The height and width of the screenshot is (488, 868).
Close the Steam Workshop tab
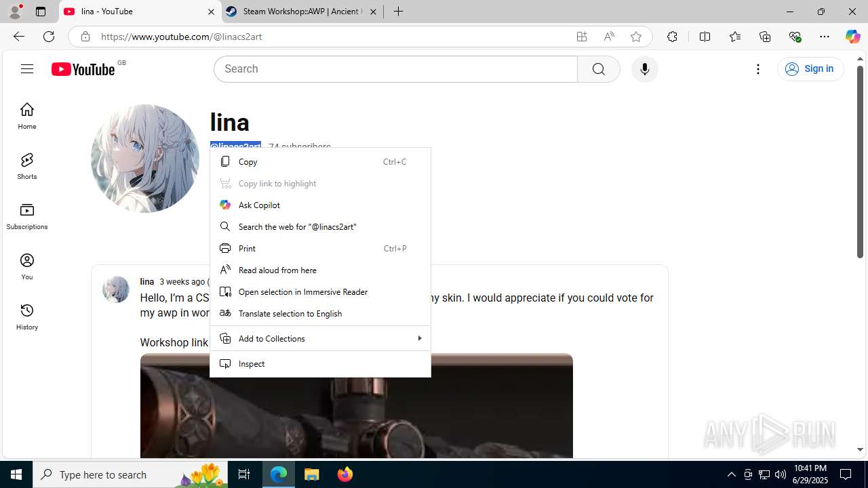pos(373,12)
